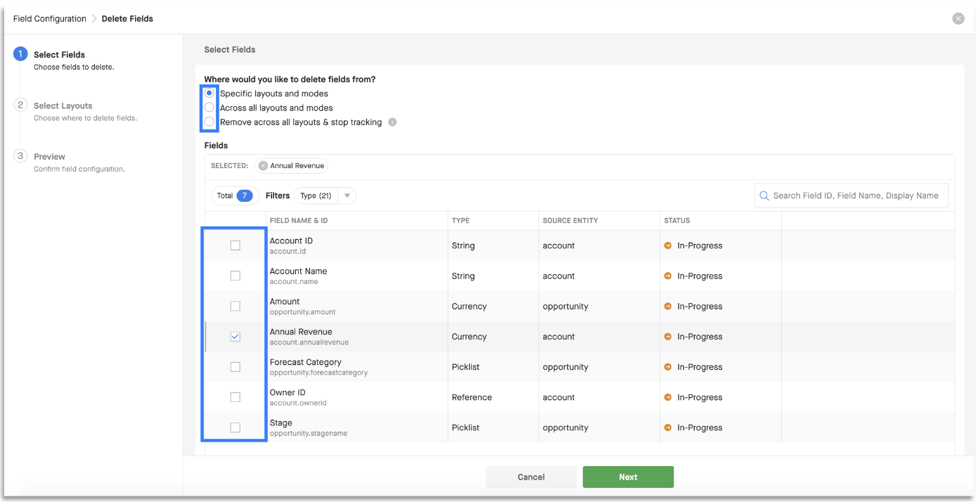Click the Cancel button

coord(531,477)
